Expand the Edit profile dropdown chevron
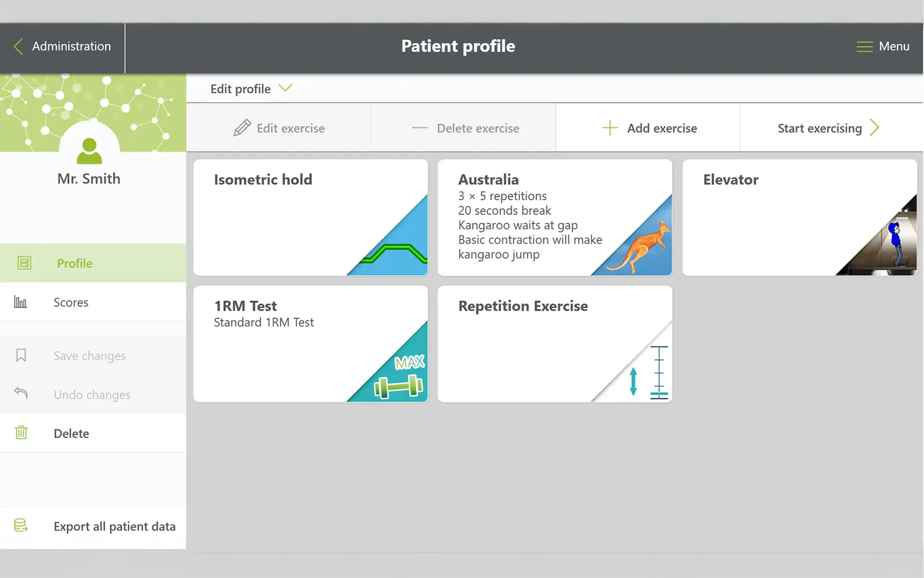This screenshot has height=578, width=924. click(285, 88)
